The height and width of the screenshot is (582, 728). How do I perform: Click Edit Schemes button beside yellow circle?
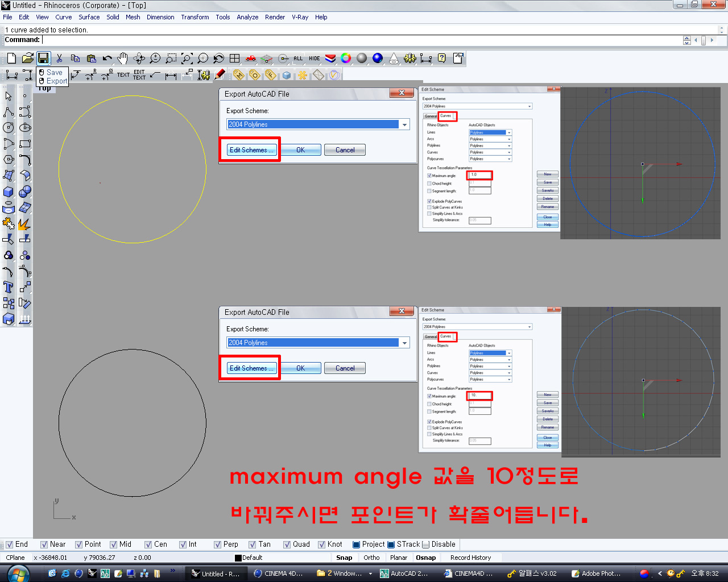pyautogui.click(x=251, y=150)
